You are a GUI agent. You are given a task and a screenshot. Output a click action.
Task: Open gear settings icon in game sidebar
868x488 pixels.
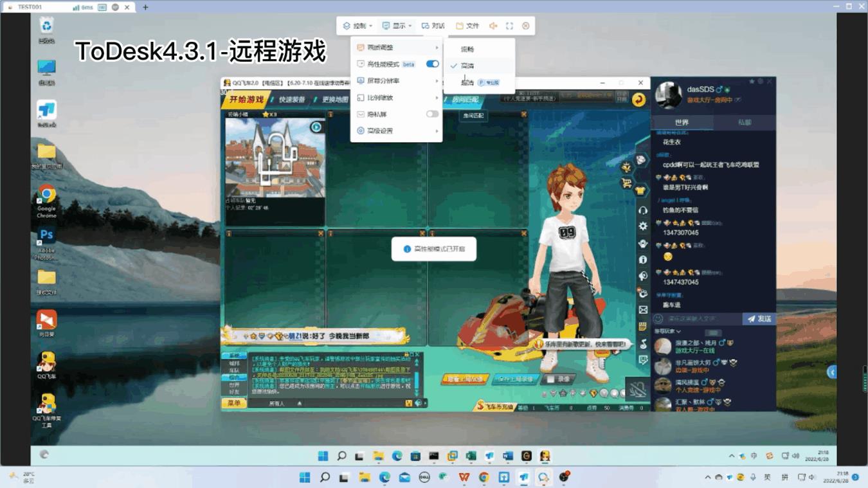click(642, 226)
